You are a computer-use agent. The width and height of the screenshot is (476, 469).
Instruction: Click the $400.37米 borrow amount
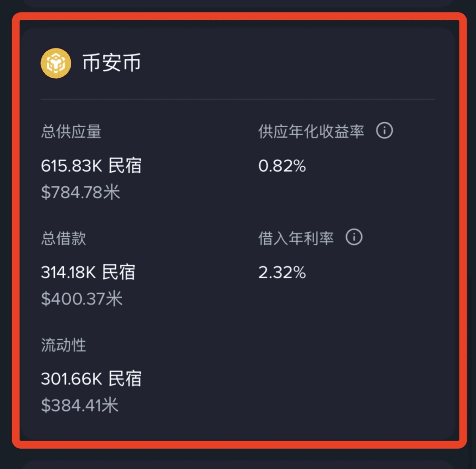coord(82,299)
